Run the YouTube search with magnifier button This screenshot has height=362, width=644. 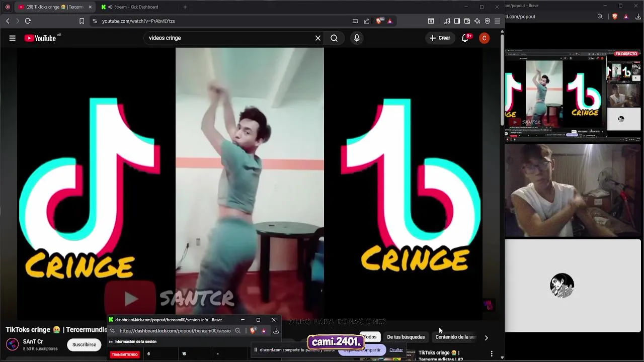(334, 38)
